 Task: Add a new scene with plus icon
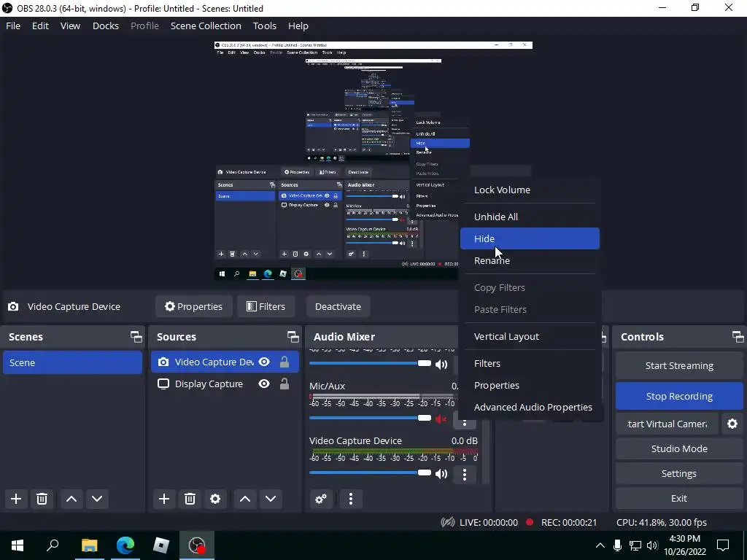tap(16, 499)
